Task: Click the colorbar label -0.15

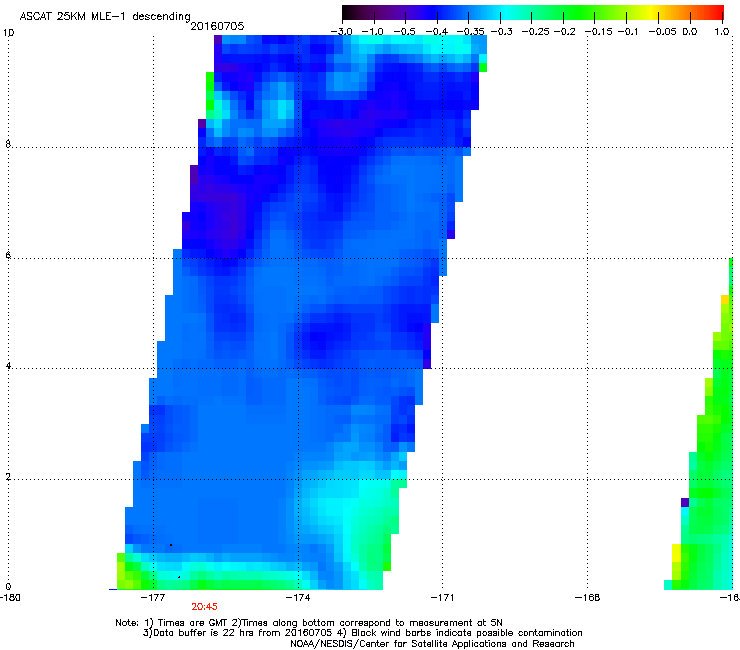Action: pyautogui.click(x=598, y=31)
